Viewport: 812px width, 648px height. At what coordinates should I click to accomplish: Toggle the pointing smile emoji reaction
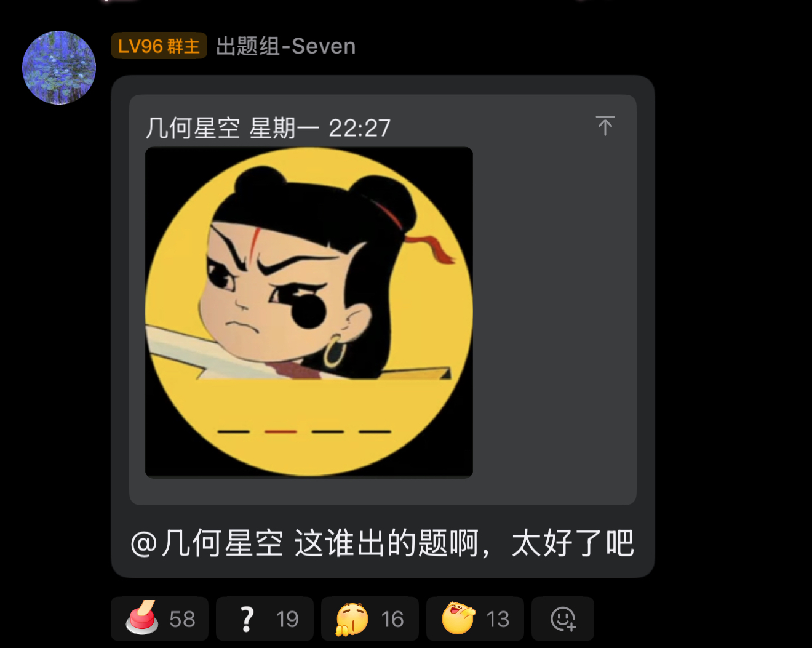coord(475,618)
